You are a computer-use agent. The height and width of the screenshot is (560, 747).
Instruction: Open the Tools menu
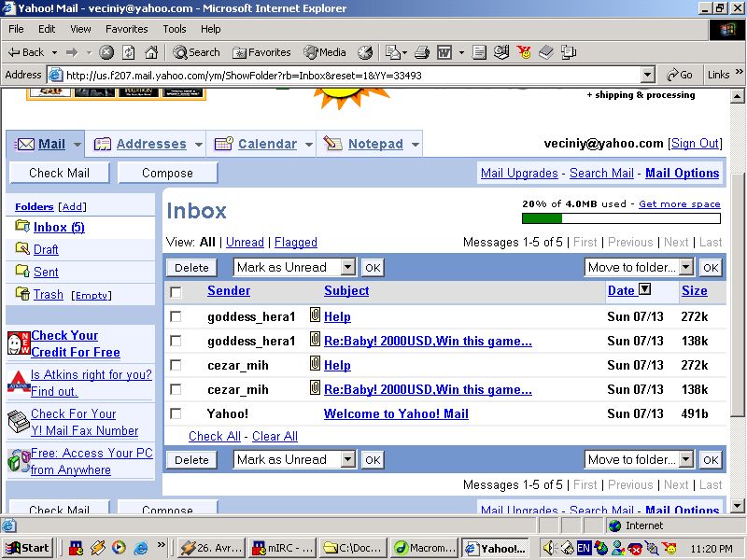[x=175, y=29]
